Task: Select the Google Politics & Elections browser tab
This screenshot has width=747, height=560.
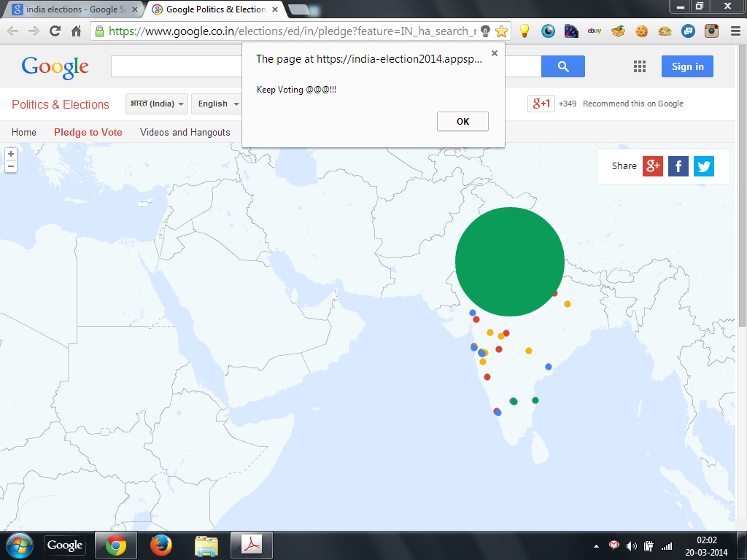Action: coord(214,9)
